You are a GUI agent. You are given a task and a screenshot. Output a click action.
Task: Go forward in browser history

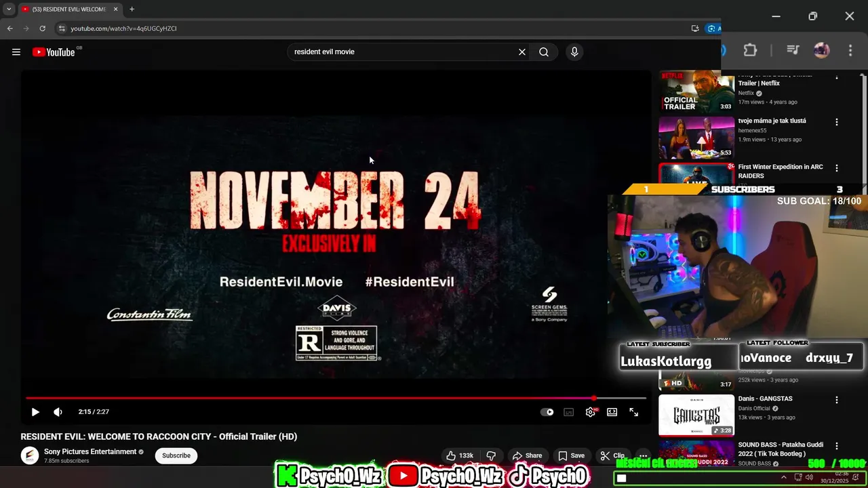coord(26,28)
